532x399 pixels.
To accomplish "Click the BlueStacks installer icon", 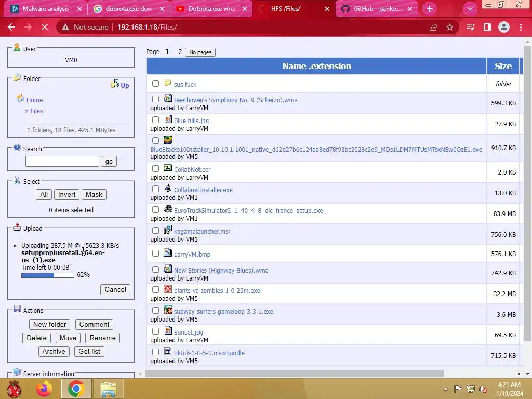I will click(x=168, y=140).
